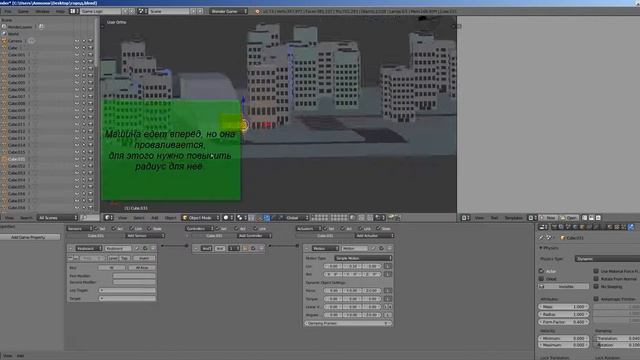
Task: Open the Add Sensor dropdown
Action: click(145, 236)
